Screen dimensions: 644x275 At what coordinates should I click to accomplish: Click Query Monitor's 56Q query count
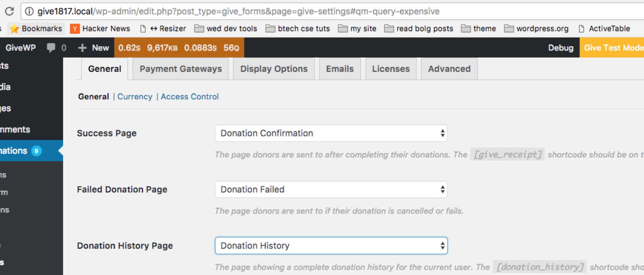[x=231, y=47]
